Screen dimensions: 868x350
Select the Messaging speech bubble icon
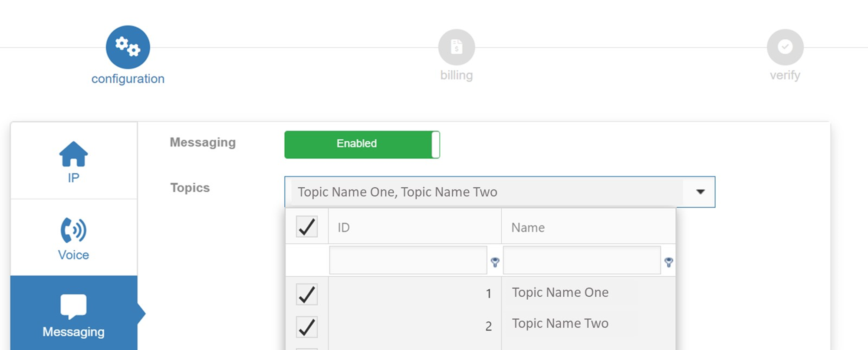tap(73, 306)
